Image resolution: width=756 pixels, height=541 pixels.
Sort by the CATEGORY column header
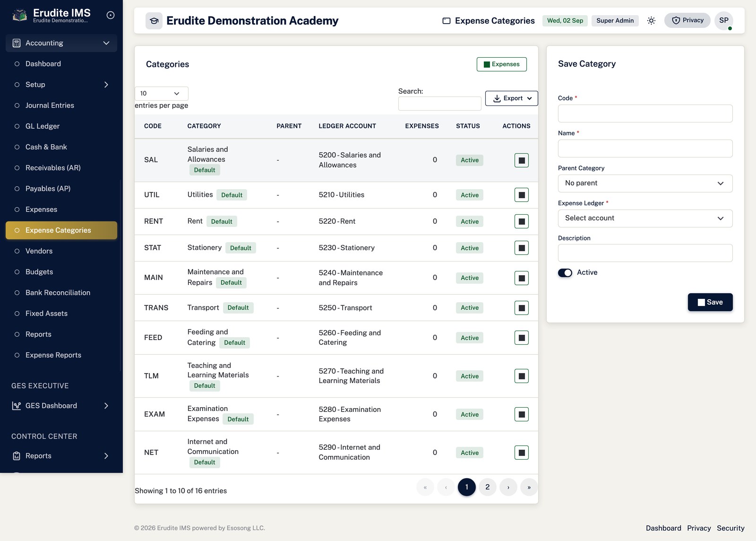pyautogui.click(x=204, y=126)
